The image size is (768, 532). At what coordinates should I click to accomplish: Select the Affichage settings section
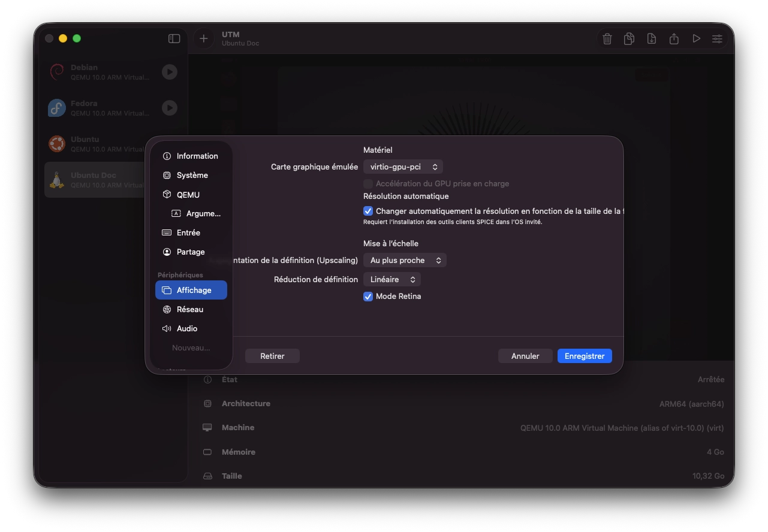pyautogui.click(x=191, y=290)
